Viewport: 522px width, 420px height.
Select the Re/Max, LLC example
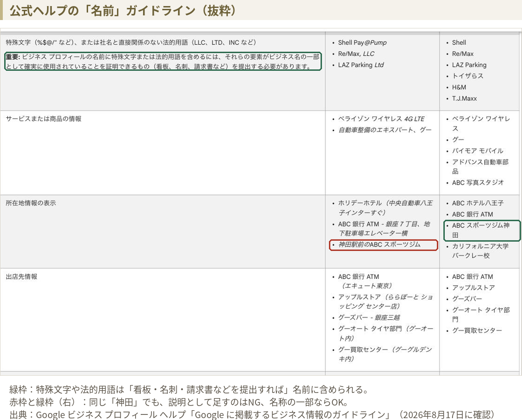tap(356, 54)
